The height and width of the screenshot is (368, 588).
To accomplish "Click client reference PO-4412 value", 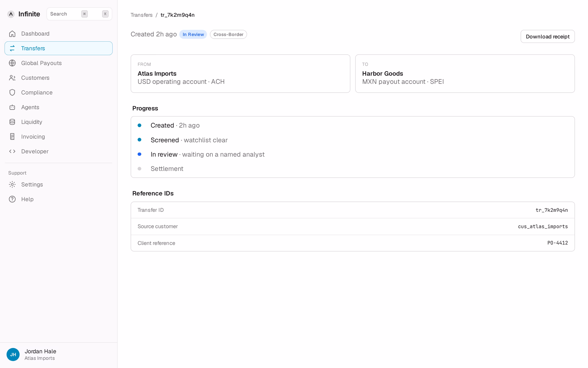I will click(x=557, y=243).
